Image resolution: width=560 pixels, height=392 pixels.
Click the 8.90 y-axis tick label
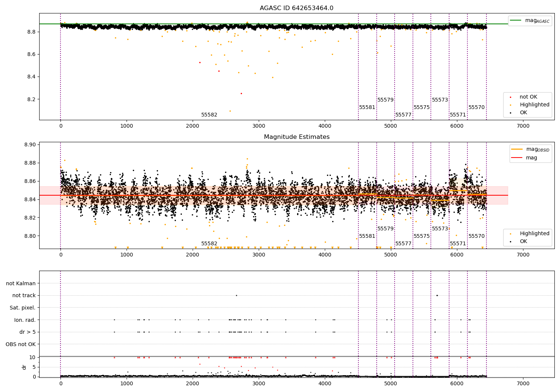(x=30, y=145)
